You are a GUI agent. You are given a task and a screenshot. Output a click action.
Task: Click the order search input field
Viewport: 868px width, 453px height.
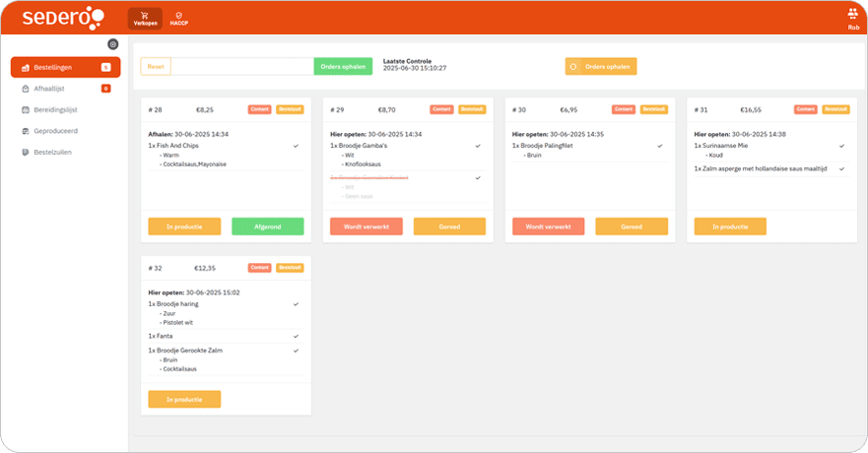pos(242,66)
